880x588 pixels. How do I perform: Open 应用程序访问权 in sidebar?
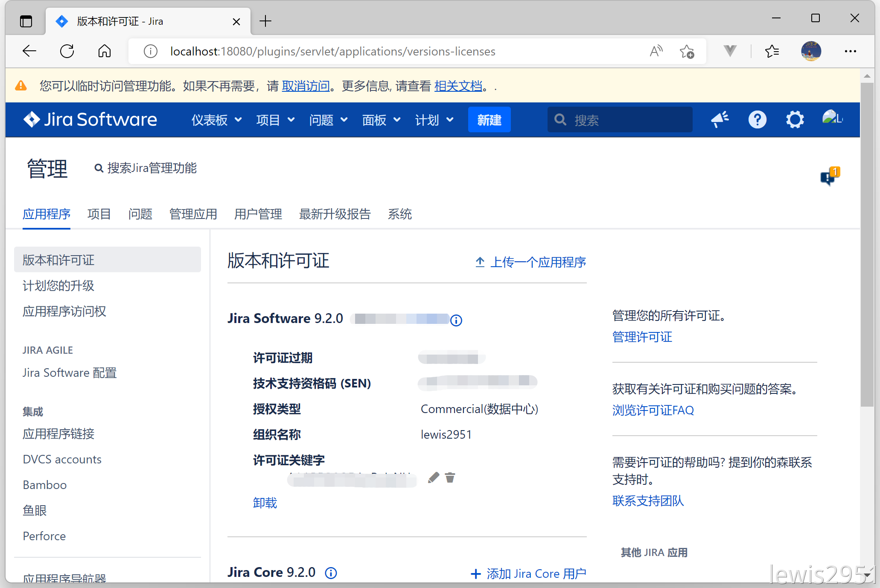(x=64, y=311)
